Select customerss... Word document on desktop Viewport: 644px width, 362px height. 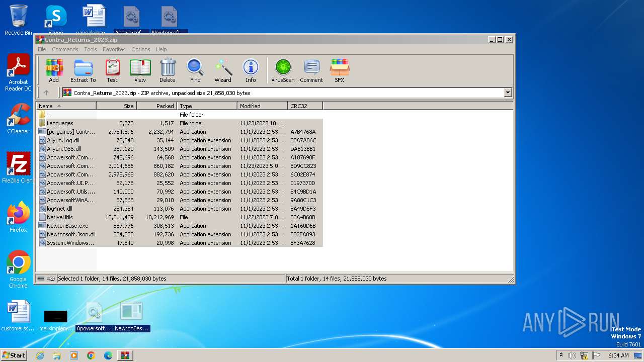(x=18, y=317)
